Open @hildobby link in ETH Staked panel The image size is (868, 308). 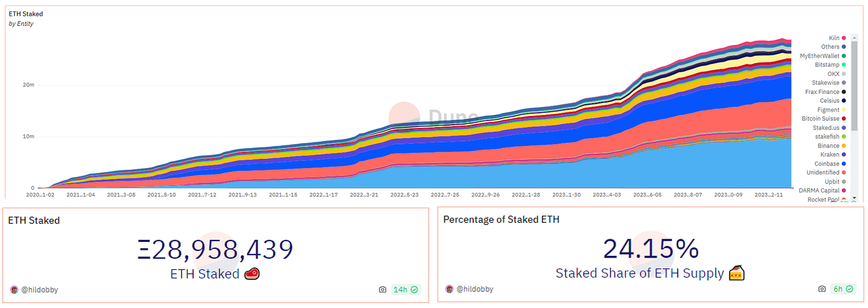40,290
